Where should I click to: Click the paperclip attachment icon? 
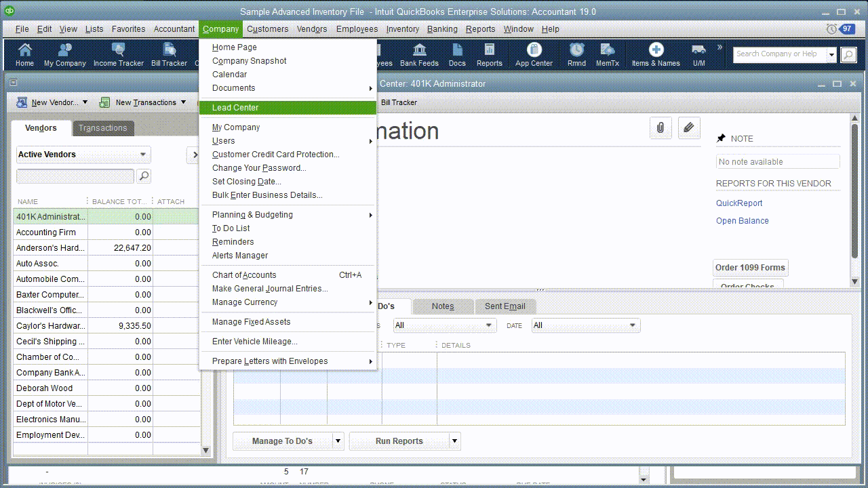point(660,127)
